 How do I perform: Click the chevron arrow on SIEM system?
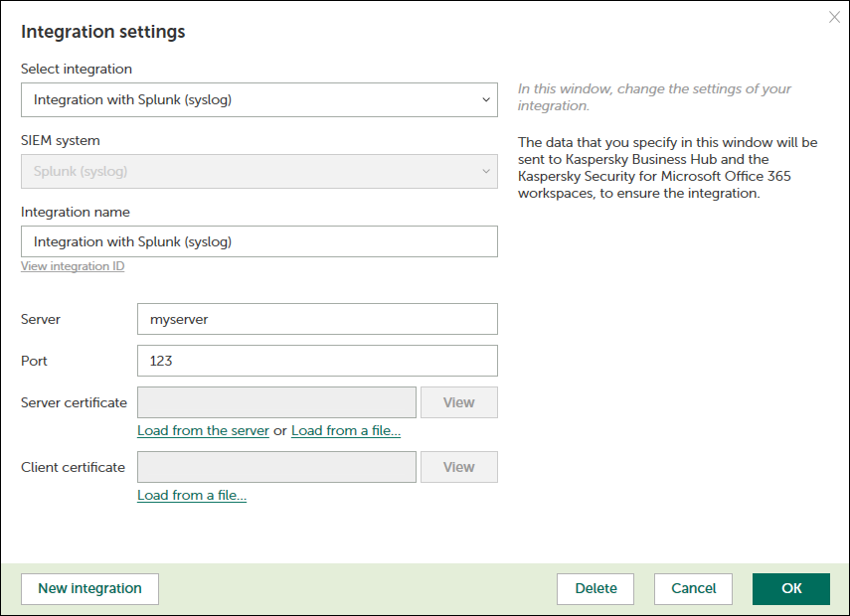pos(485,171)
